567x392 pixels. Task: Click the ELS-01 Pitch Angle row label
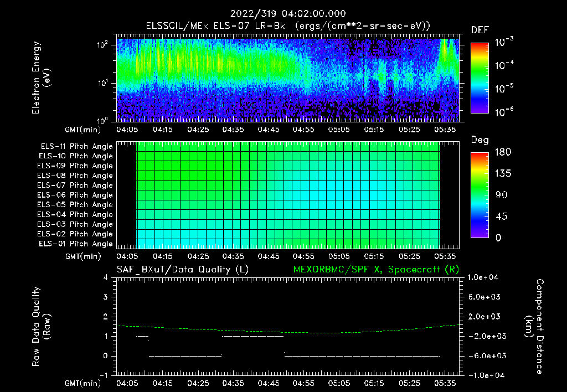[76, 244]
